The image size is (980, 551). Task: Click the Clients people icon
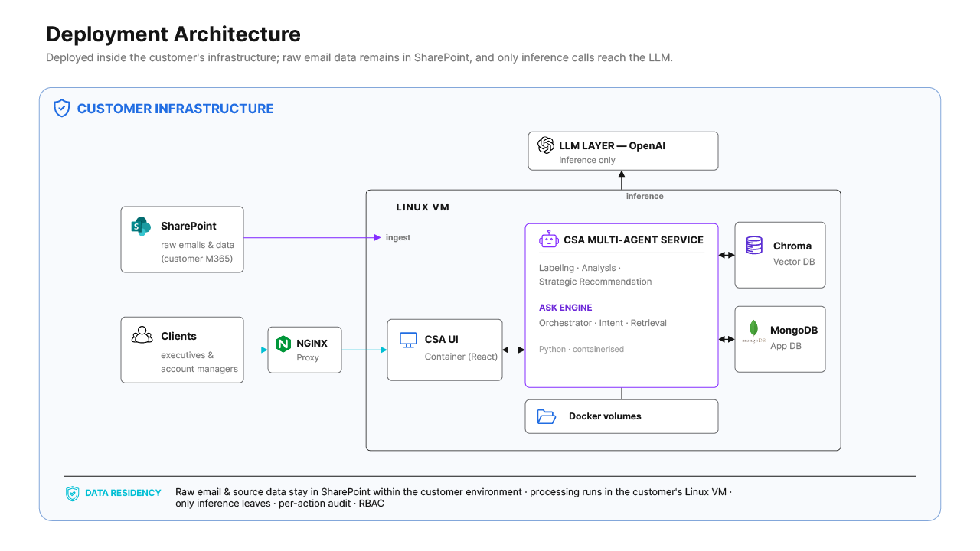coord(142,336)
